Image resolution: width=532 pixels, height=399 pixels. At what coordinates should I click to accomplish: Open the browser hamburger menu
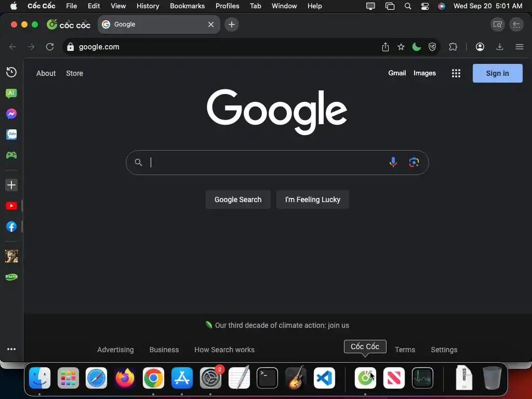point(520,47)
